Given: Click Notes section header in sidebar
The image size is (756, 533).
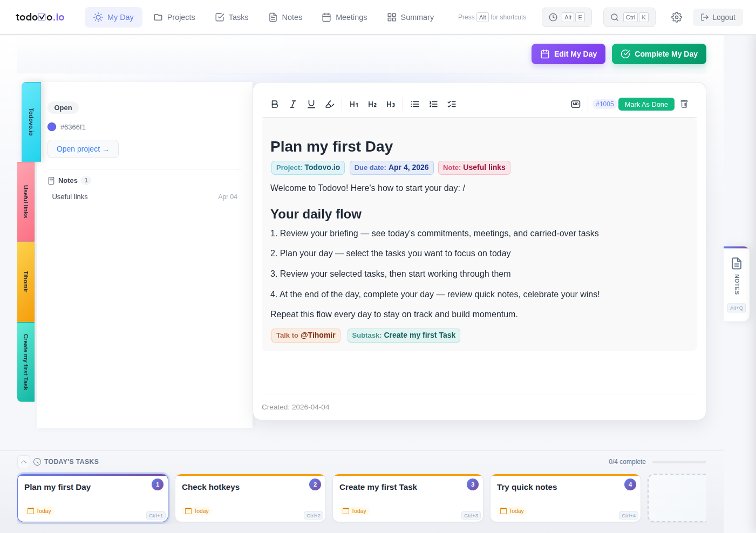Looking at the screenshot, I should pyautogui.click(x=69, y=181).
